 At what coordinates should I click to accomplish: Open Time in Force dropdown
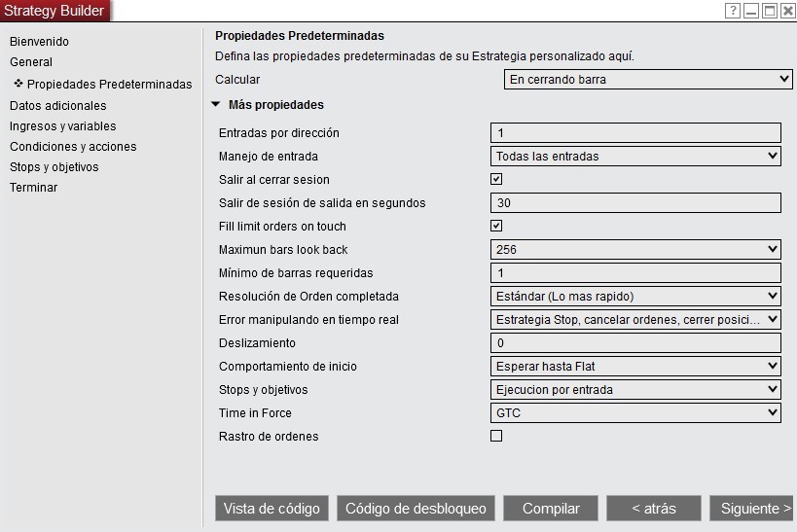[x=635, y=413]
